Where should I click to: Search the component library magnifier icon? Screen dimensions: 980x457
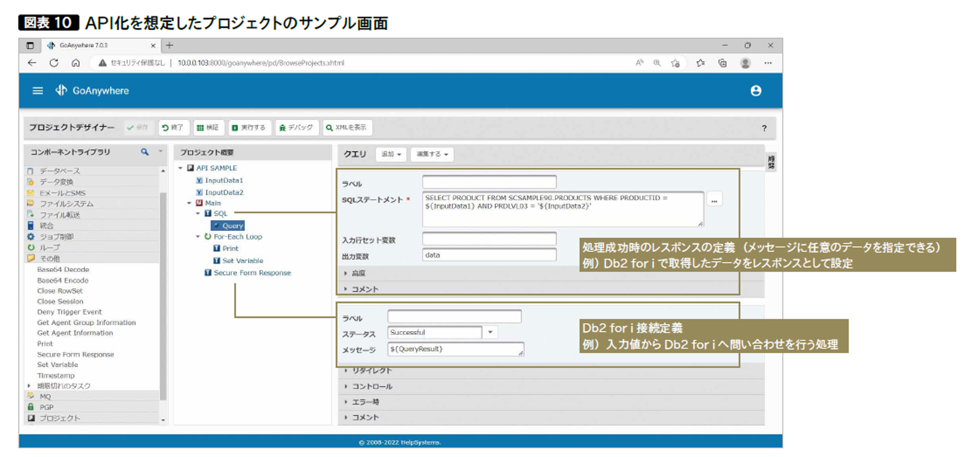coord(145,152)
